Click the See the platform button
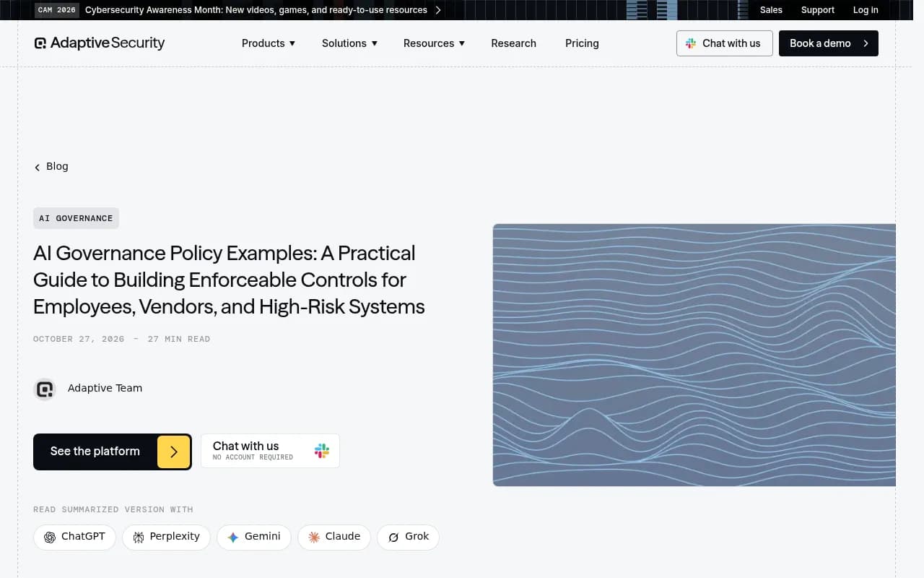The width and height of the screenshot is (924, 578). pyautogui.click(x=113, y=452)
